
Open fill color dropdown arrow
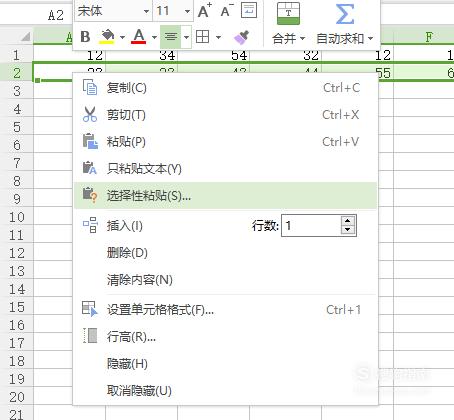122,37
